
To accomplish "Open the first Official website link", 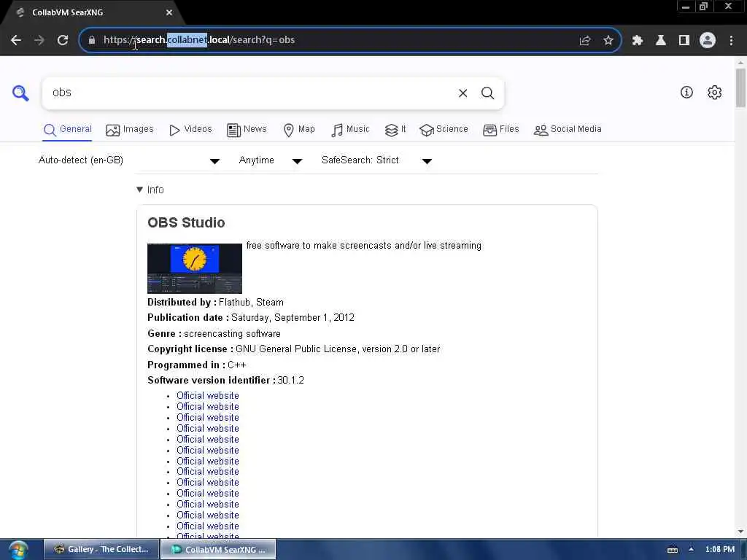I will pos(208,396).
